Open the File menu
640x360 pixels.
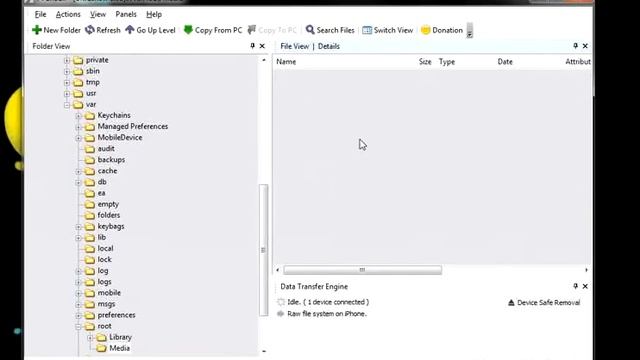(40, 14)
